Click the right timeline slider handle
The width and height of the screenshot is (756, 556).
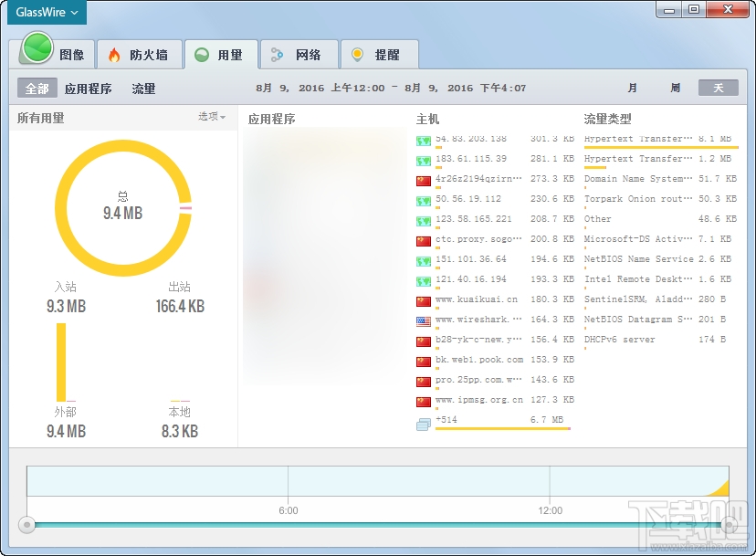click(729, 525)
